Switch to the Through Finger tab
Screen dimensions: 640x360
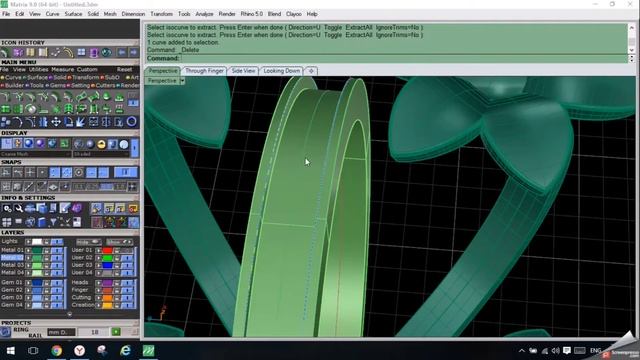tap(204, 71)
